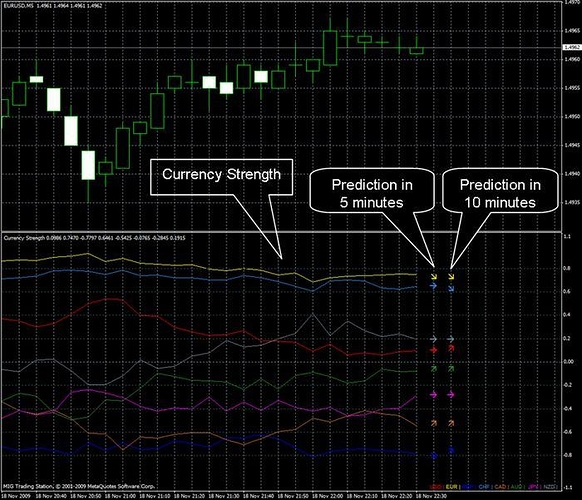Viewport: 582px width, 500px height.
Task: Pick the magenta JPY 5-minute prediction arrow
Action: [433, 395]
